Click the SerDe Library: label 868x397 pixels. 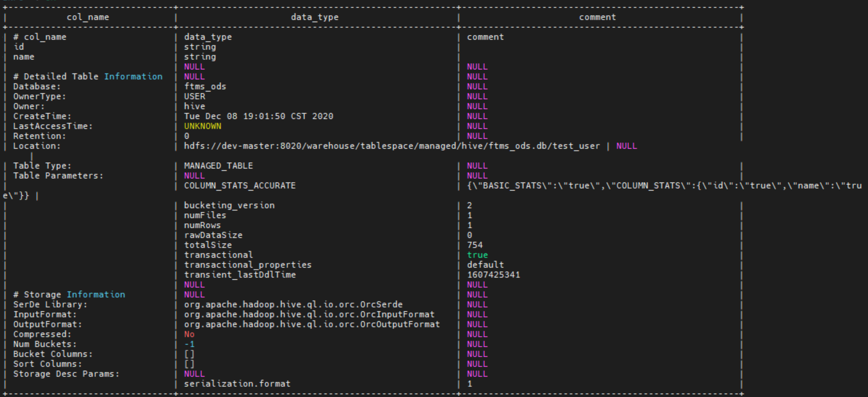50,305
